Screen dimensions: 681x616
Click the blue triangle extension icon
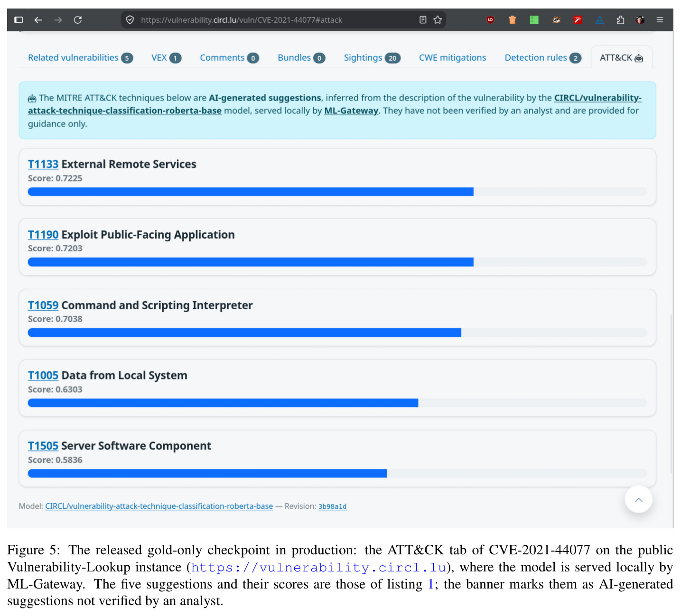click(x=600, y=20)
